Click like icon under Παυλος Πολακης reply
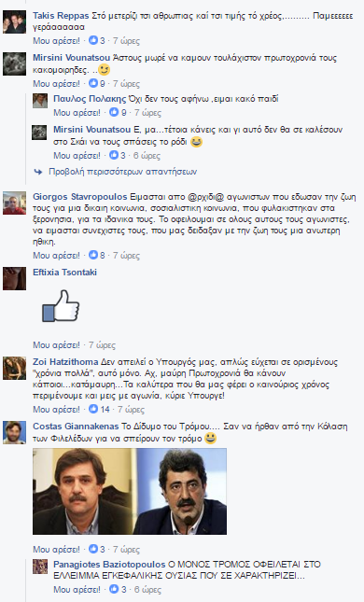Image resolution: width=364 pixels, height=602 pixels. pyautogui.click(x=114, y=112)
